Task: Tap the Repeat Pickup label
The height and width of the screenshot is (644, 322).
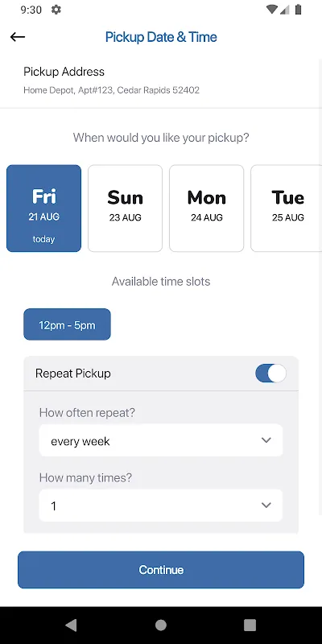Action: pos(73,374)
